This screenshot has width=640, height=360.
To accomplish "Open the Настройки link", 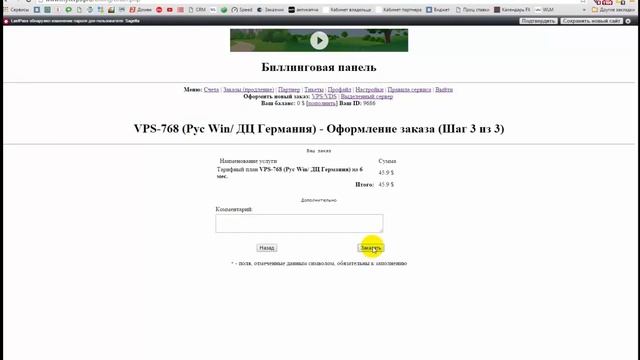I will 369,90.
